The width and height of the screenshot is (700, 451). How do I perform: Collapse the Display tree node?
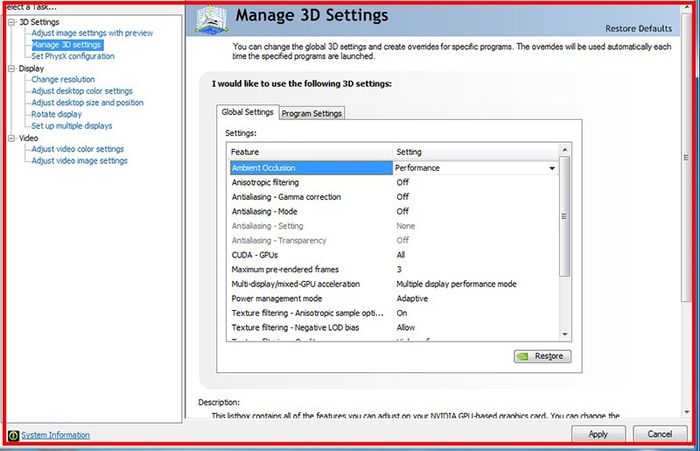(x=12, y=68)
